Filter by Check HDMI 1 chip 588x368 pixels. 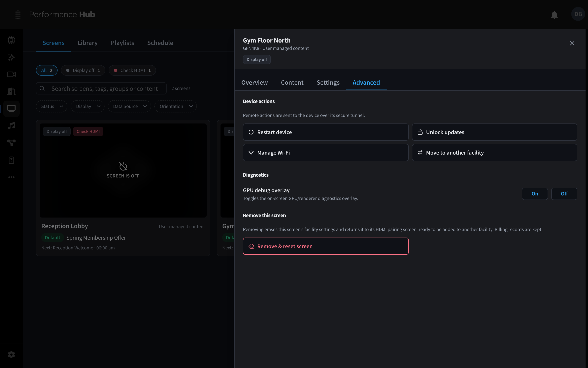(132, 70)
